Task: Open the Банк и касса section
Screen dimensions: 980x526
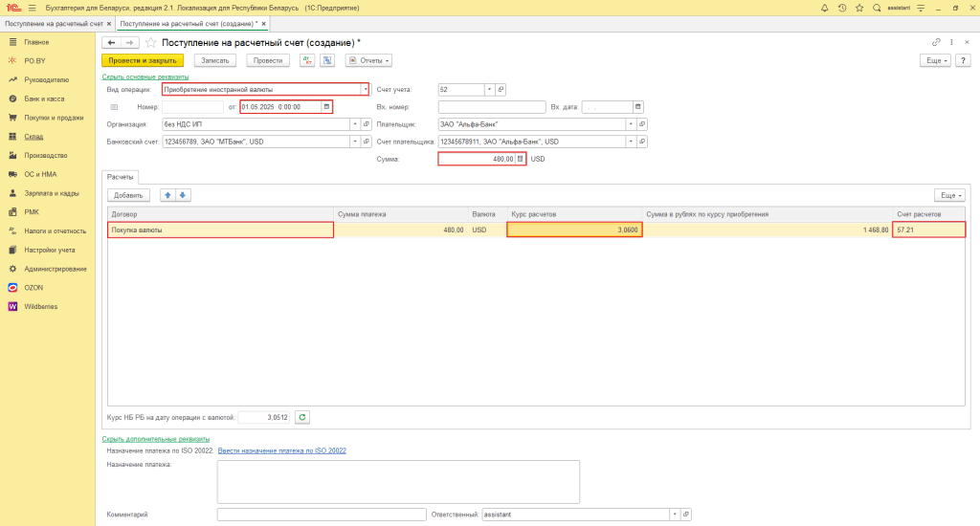Action: 44,99
